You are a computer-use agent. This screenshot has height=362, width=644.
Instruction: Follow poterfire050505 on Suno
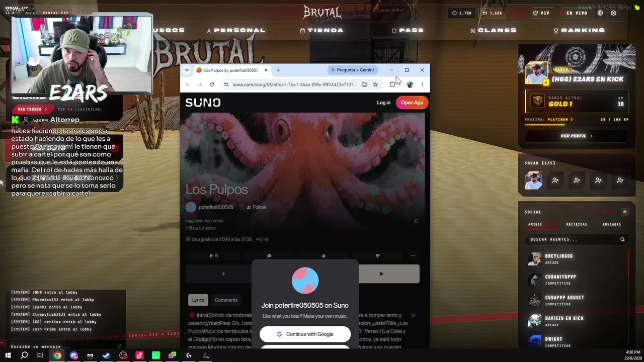click(257, 207)
